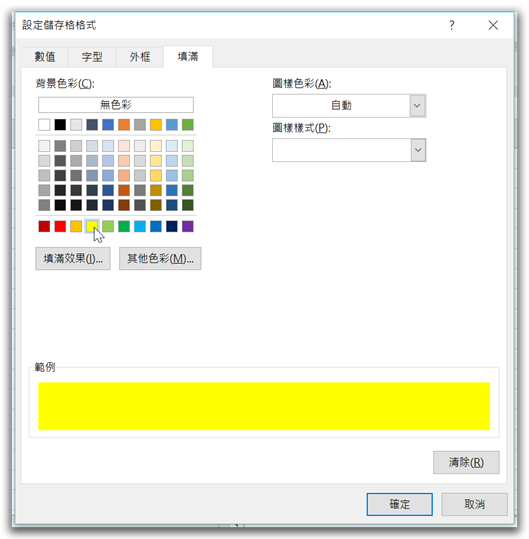Select the blue theme swatch in top row
Viewport: 529px width, 539px height.
pyautogui.click(x=108, y=124)
